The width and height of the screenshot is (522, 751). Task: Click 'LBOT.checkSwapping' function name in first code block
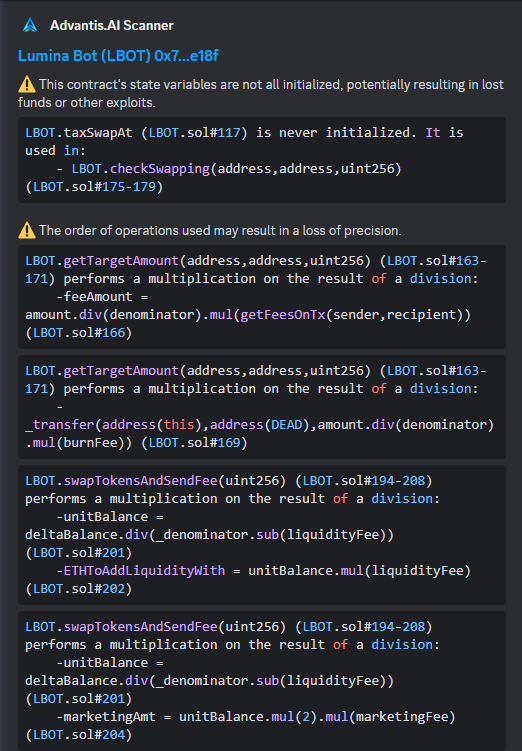(140, 169)
